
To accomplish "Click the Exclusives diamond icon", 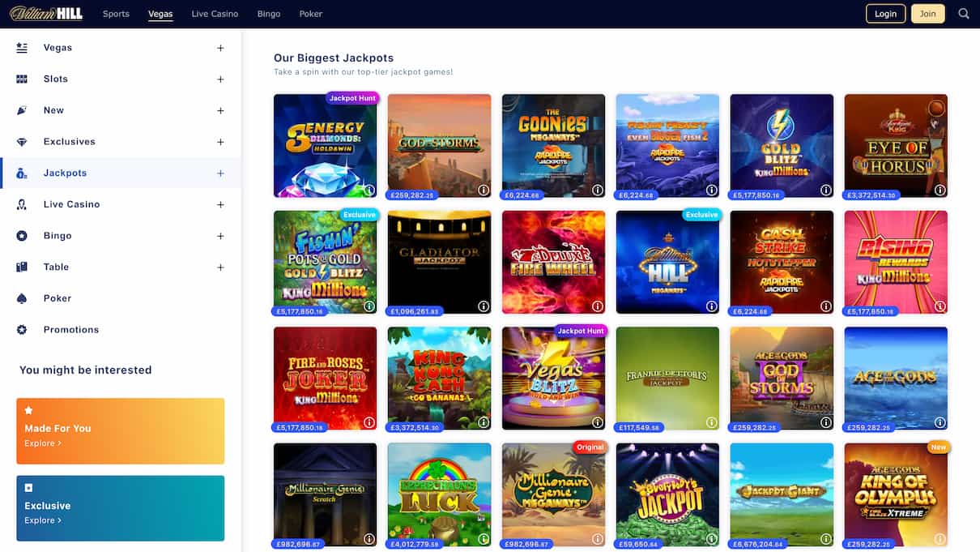I will (x=22, y=142).
